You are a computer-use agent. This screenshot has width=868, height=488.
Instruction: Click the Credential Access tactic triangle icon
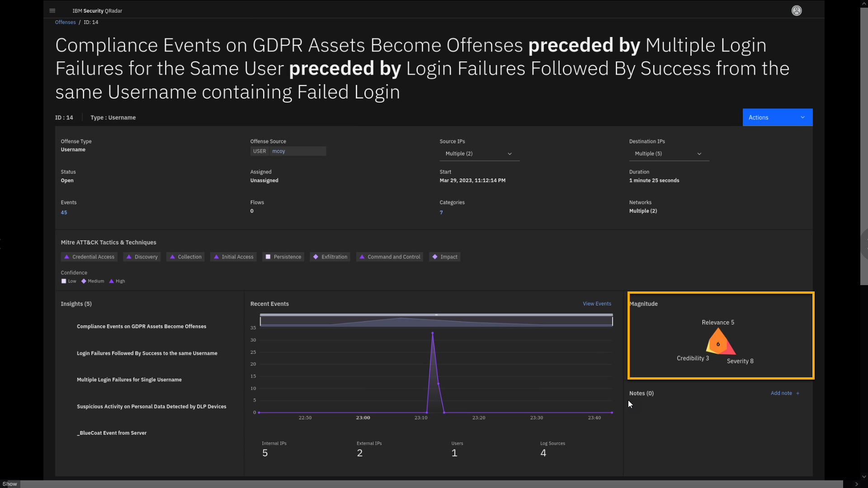coord(67,257)
